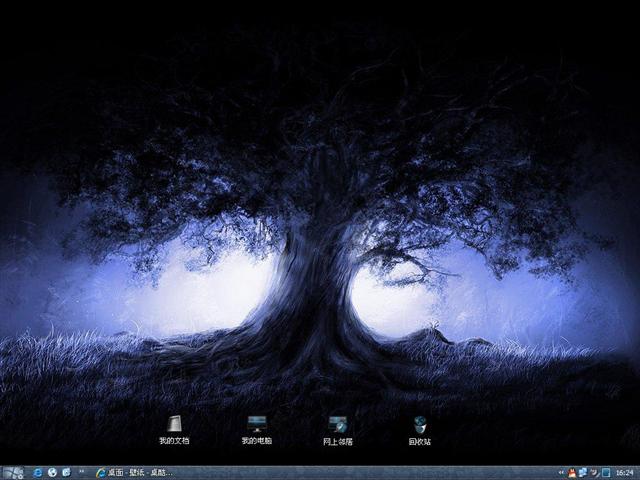The image size is (640, 480).
Task: Click the second quick launch globe icon
Action: coord(52,472)
